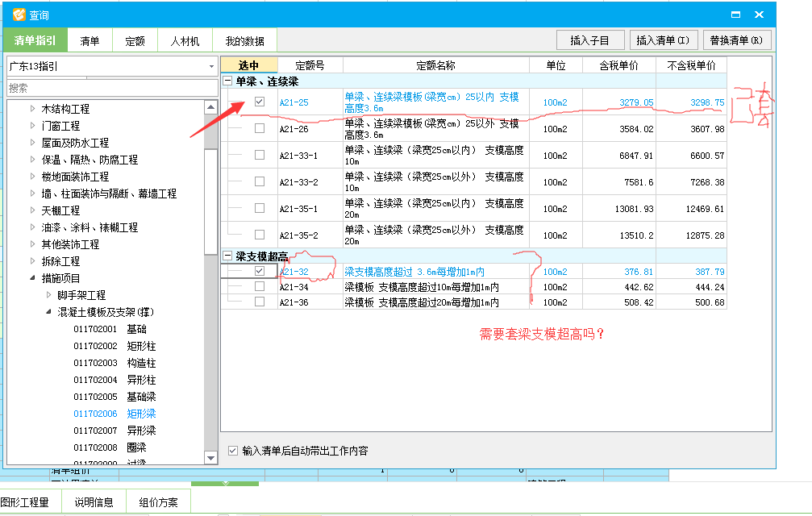812x516 pixels.
Task: Uncheck the A21-32 row checkbox
Action: pyautogui.click(x=260, y=271)
